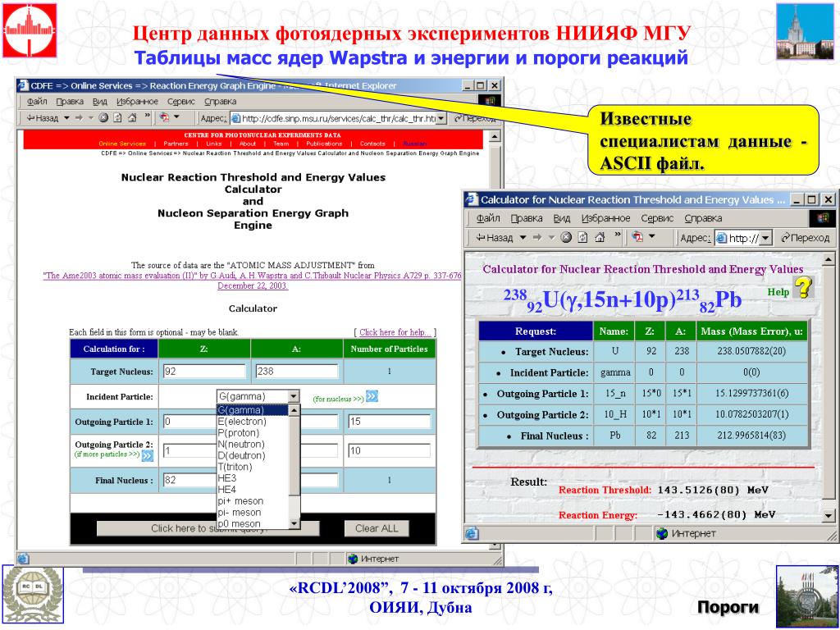Viewport: 840px width, 630px height.
Task: Click mass cell 238.0507882(20)
Action: 752,351
